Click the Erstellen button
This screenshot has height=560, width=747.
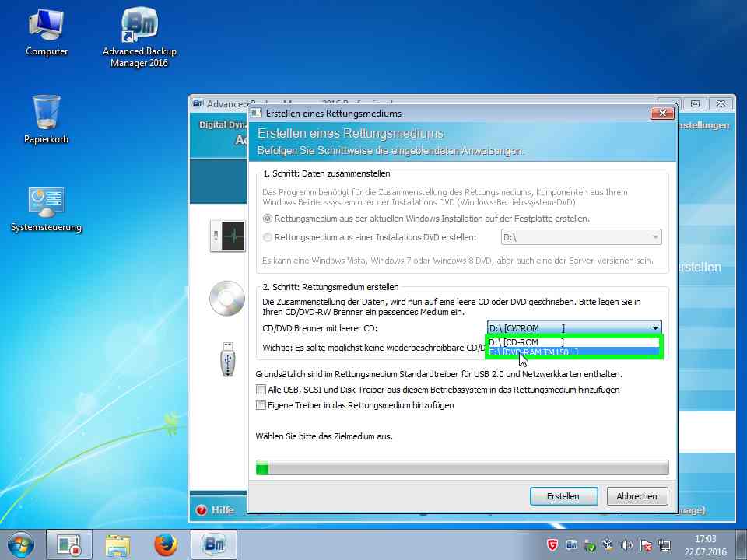563,496
